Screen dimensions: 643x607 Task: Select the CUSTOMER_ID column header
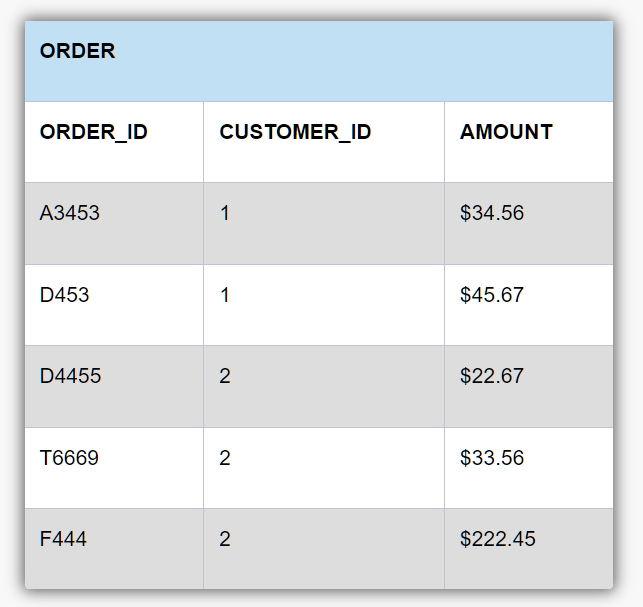(x=295, y=132)
